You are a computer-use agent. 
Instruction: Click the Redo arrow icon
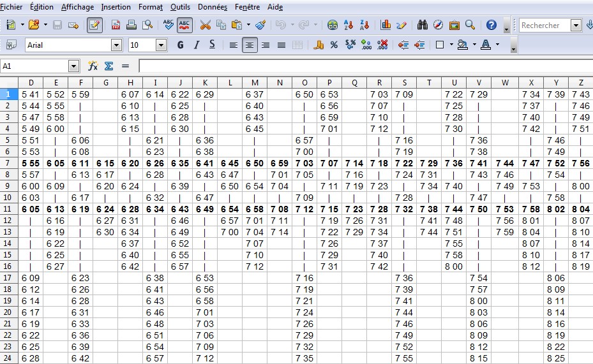point(304,25)
